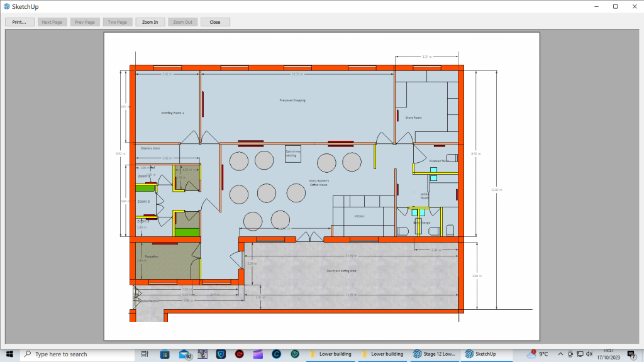The image size is (644, 362).
Task: Zoom in on the print preview
Action: click(x=150, y=22)
